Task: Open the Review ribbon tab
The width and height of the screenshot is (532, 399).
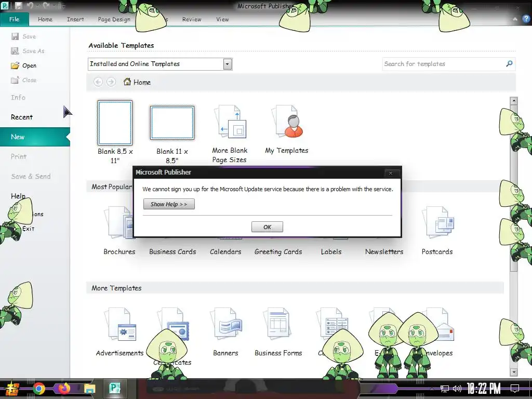Action: pos(192,19)
